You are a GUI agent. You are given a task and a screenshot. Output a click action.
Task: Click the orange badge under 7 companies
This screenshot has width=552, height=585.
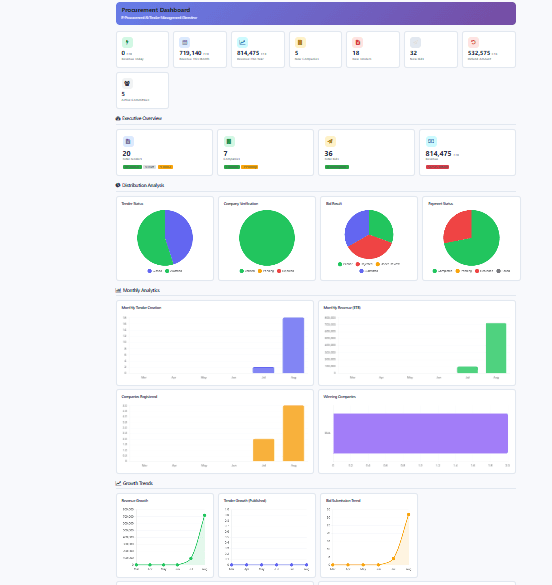[250, 167]
